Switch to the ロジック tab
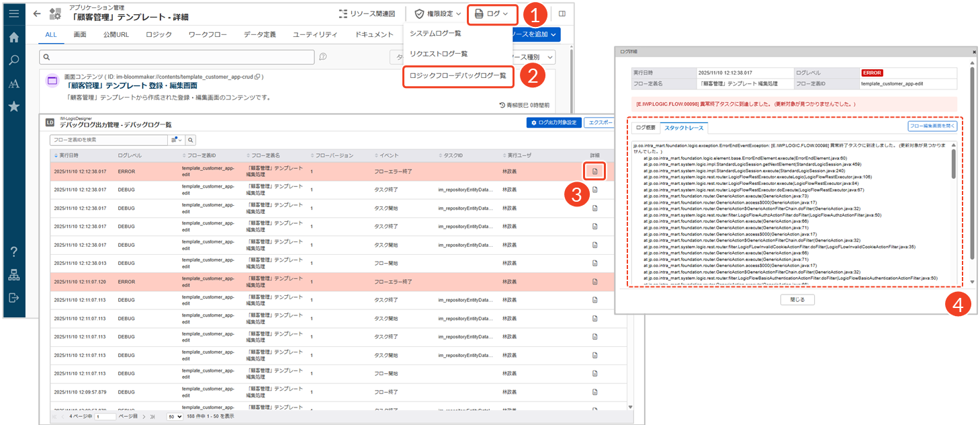Image resolution: width=980 pixels, height=425 pixels. (x=159, y=34)
